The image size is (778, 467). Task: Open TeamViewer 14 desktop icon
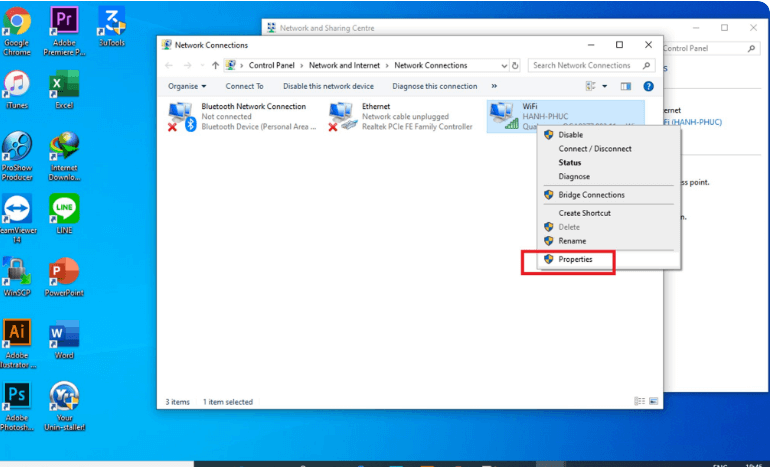click(17, 219)
